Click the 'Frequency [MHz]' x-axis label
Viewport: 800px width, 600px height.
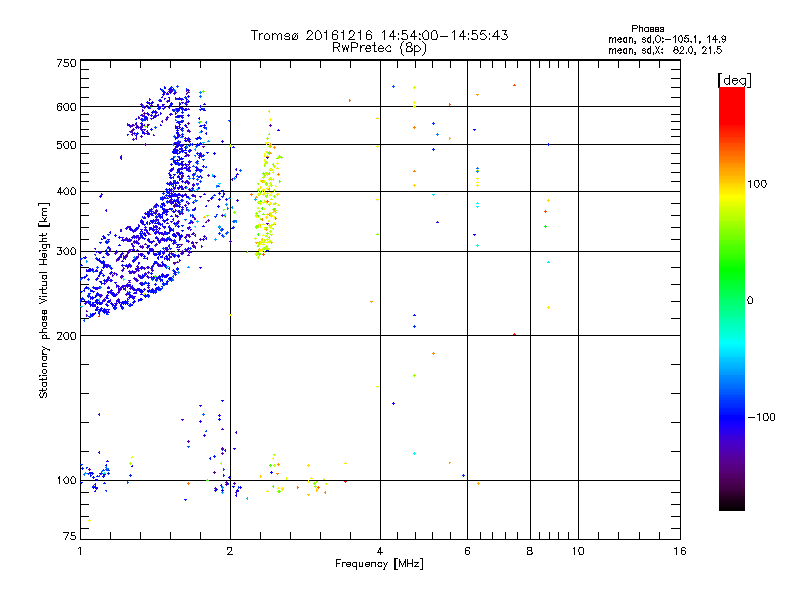(379, 564)
